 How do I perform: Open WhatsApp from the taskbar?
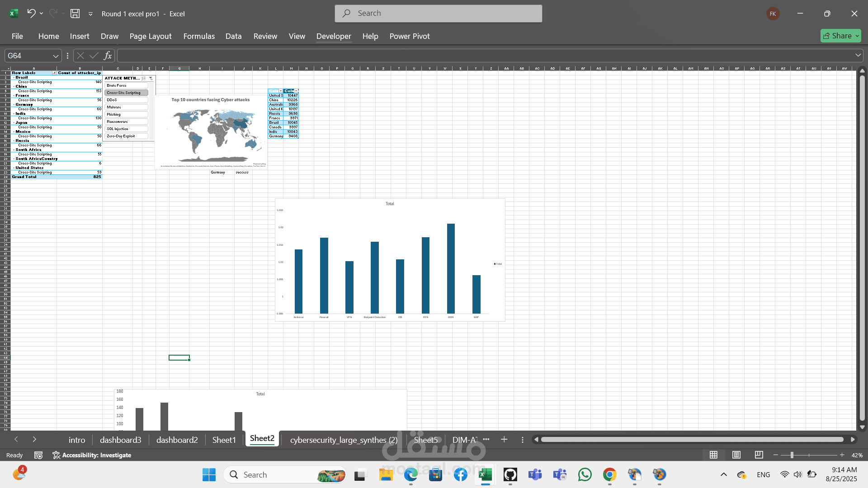pos(585,474)
